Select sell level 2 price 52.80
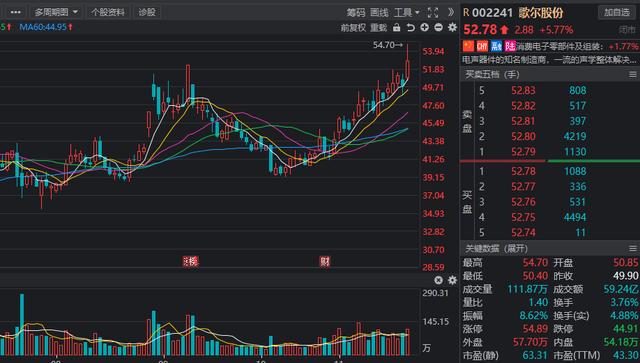640x363 pixels. tap(523, 136)
